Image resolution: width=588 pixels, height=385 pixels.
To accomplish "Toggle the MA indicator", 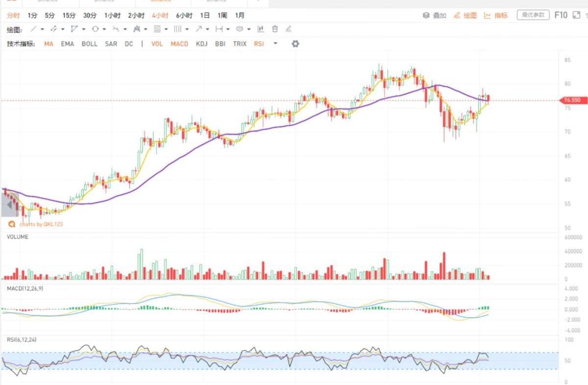I will click(x=49, y=44).
